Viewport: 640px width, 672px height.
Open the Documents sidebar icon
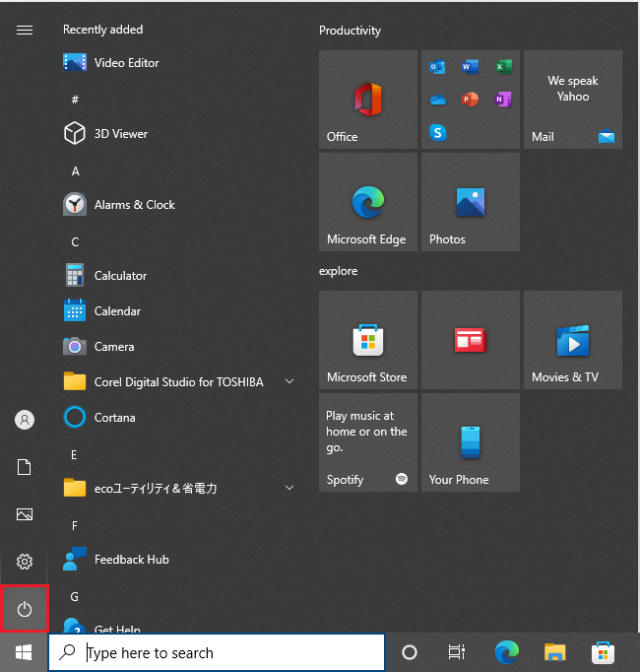click(x=25, y=467)
